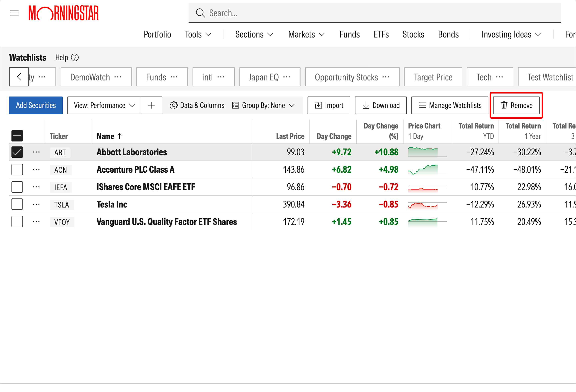Uncheck the Abbott Laboratories row checkbox

(17, 152)
